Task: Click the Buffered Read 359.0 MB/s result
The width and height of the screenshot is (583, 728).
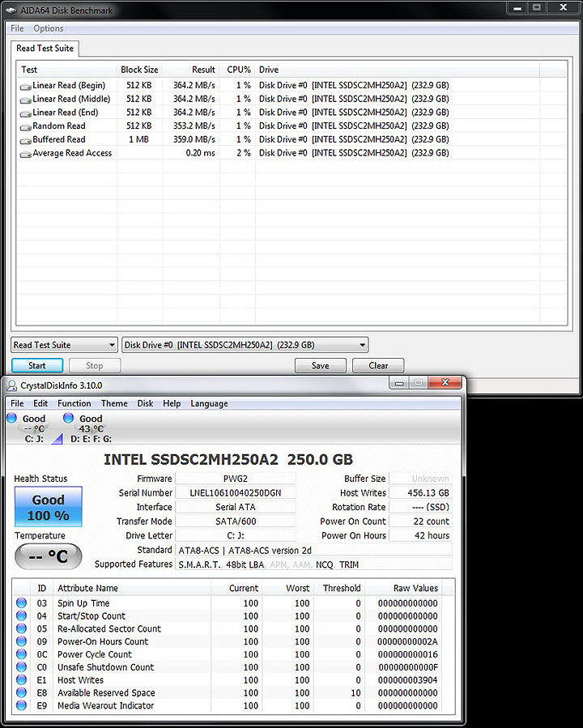Action: tap(194, 139)
